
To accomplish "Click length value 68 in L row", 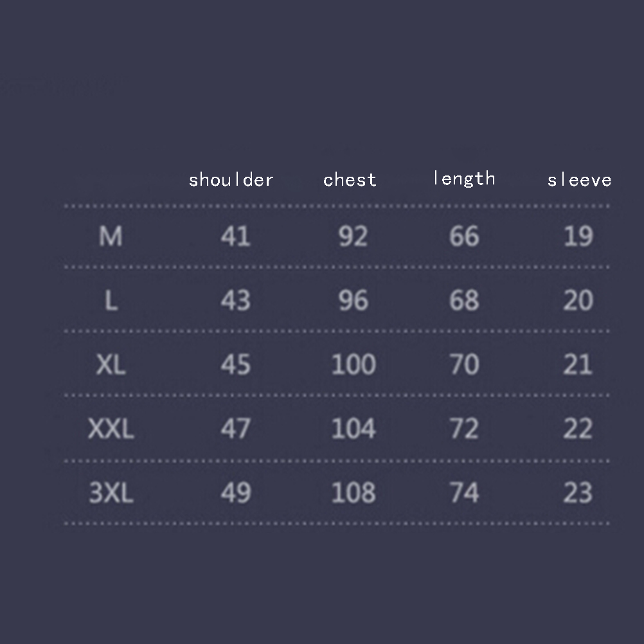I will click(464, 301).
